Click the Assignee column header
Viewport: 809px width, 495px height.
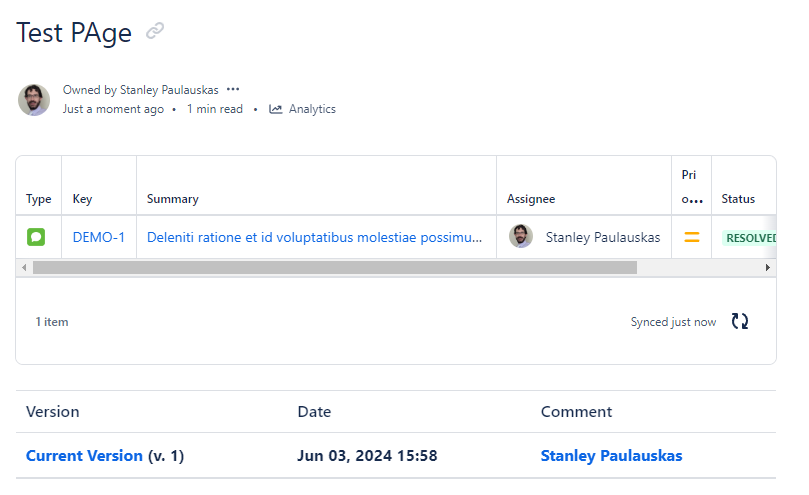(x=531, y=199)
